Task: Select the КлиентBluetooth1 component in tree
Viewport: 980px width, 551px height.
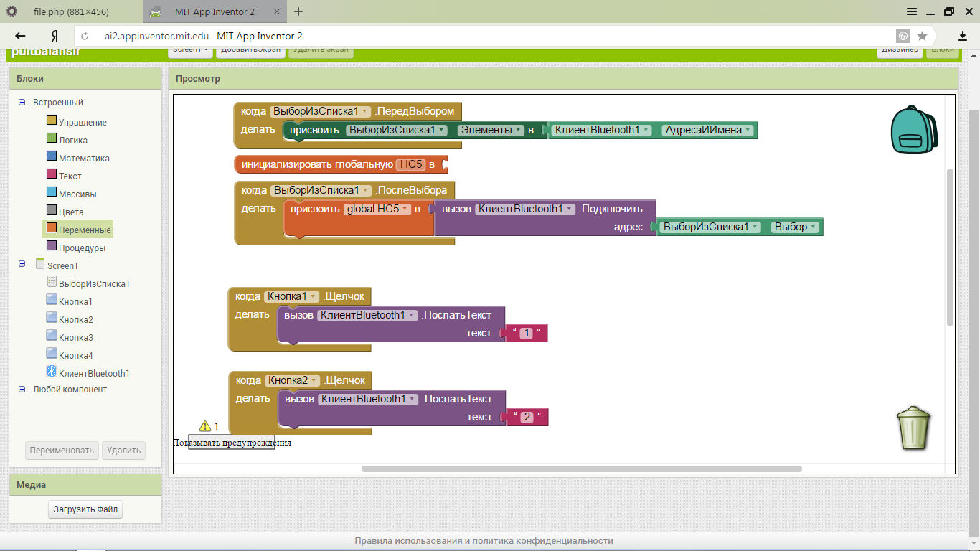Action: pyautogui.click(x=93, y=373)
